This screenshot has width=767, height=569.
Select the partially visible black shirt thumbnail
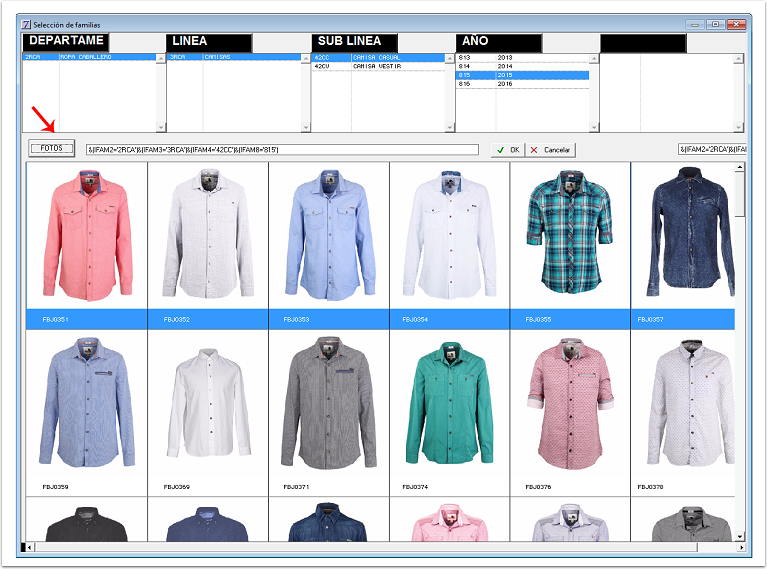coord(87,522)
